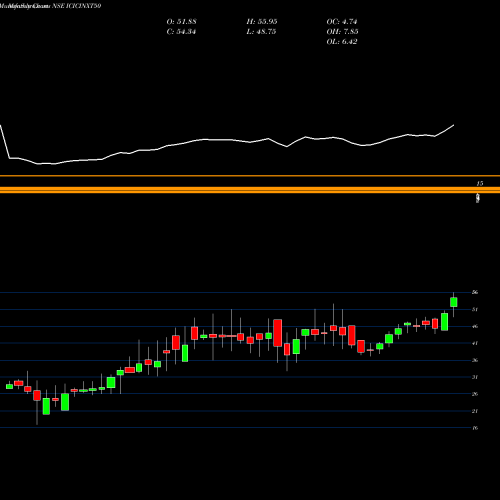
Task: Click the end of the white indicator line
Action: pyautogui.click(x=453, y=125)
